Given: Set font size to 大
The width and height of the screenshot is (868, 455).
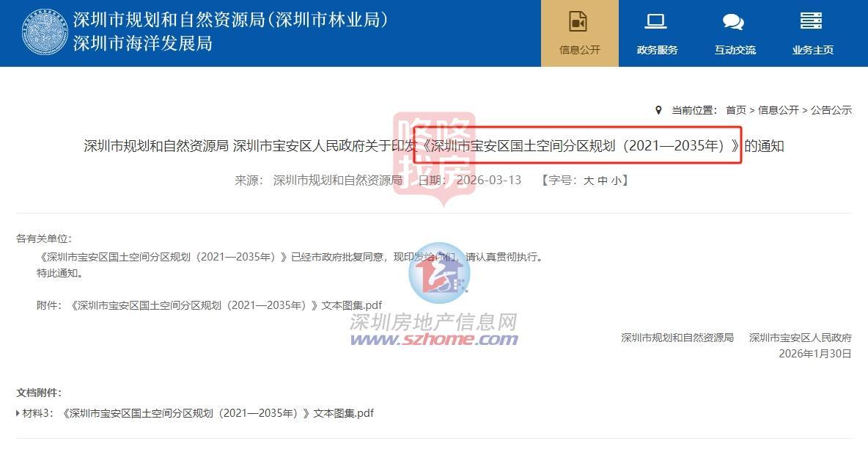Looking at the screenshot, I should 589,181.
